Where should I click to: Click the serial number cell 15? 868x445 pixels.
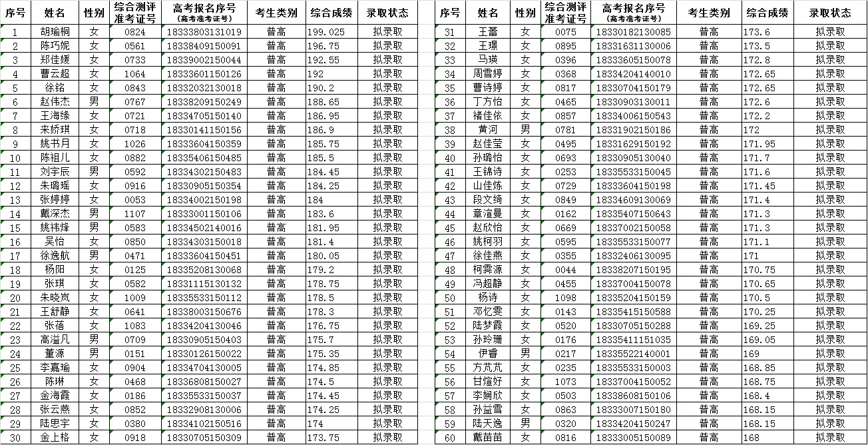(17, 228)
